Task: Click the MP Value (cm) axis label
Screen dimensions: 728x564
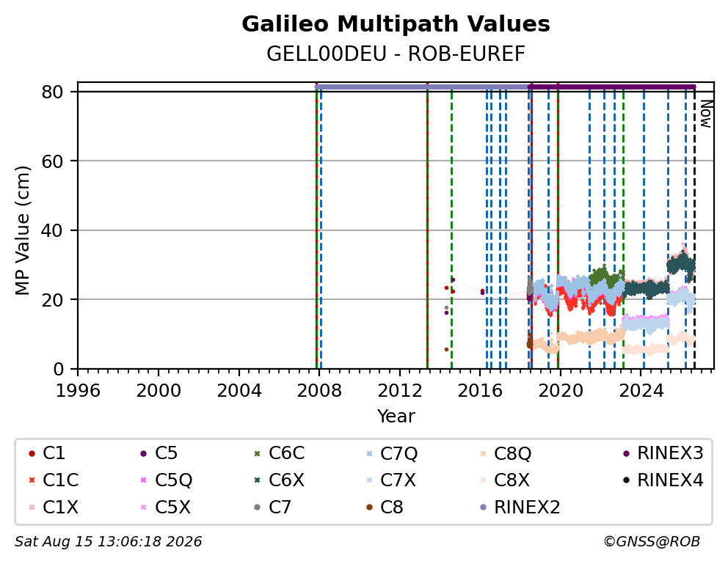Action: click(x=22, y=230)
